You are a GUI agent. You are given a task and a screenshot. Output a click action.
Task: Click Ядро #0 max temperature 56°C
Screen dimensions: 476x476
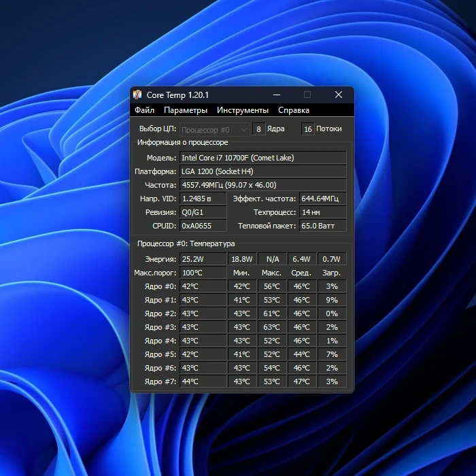click(x=272, y=286)
